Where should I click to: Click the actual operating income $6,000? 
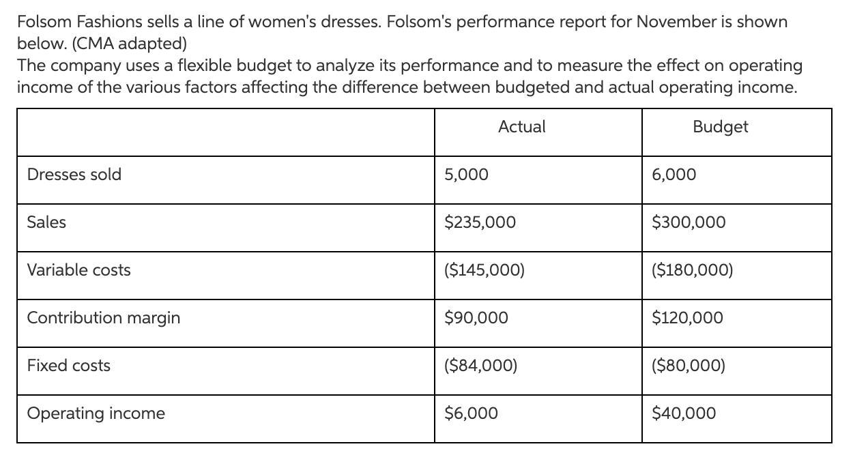471,413
